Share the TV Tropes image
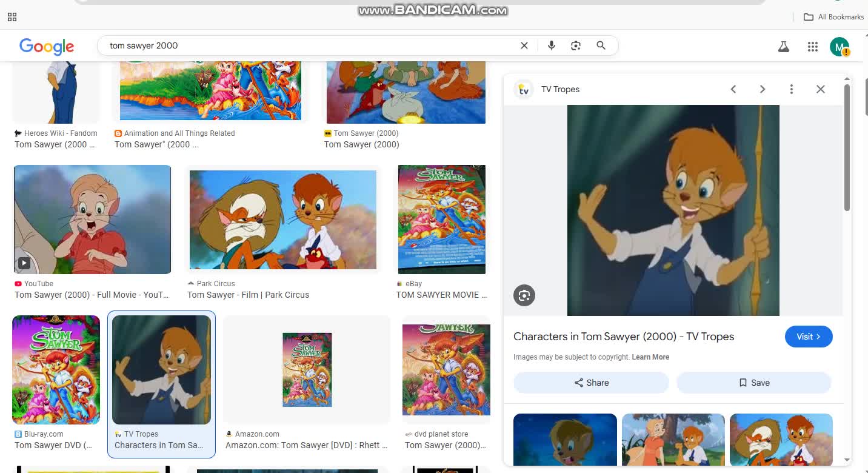 [591, 383]
